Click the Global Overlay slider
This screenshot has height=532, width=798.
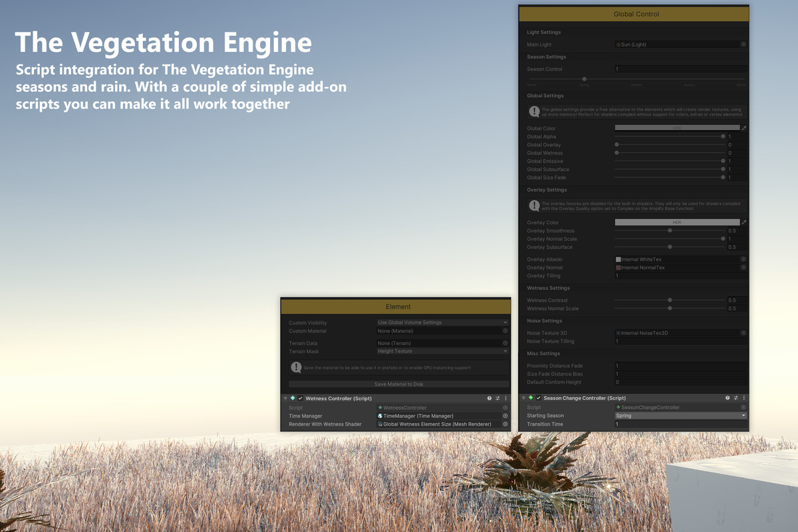tap(670, 144)
